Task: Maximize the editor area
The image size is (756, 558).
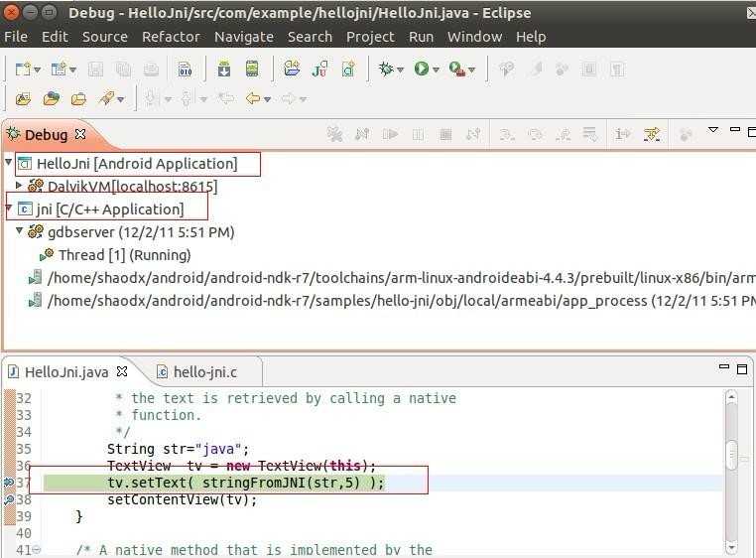Action: click(742, 369)
